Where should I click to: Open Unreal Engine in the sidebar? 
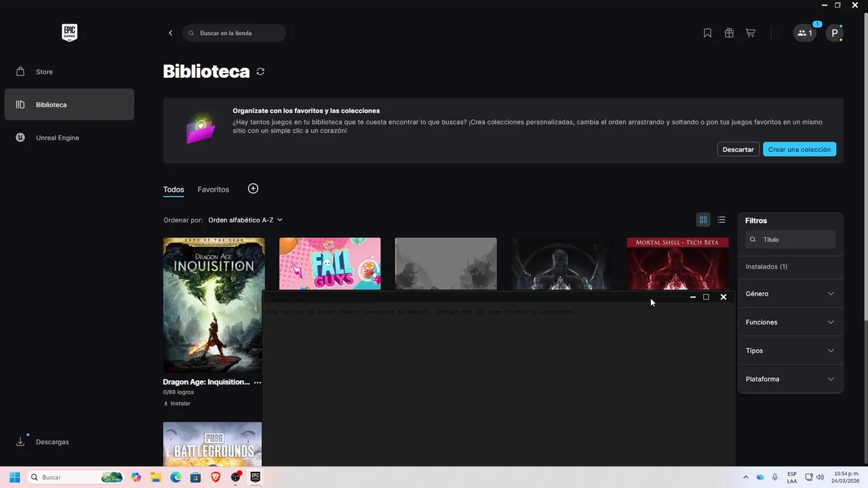pyautogui.click(x=69, y=138)
